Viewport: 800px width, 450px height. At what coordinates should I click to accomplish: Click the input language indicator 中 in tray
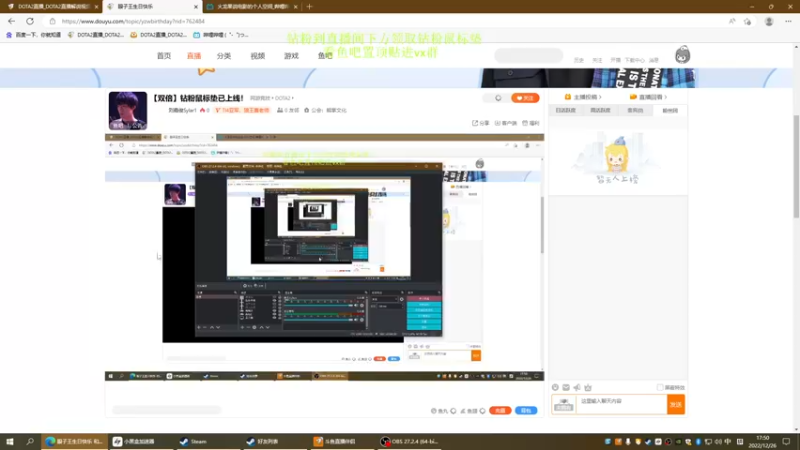[728, 441]
